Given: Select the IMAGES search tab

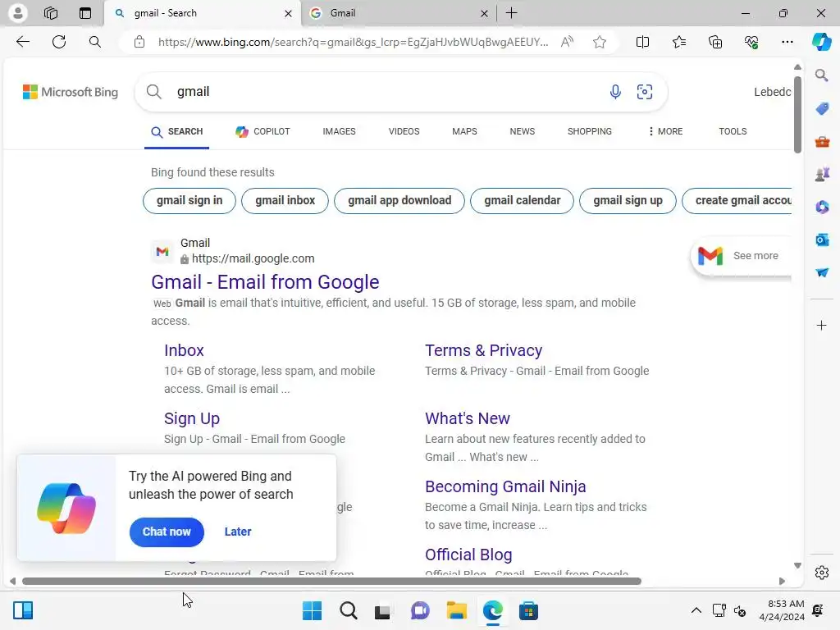Looking at the screenshot, I should (x=339, y=131).
